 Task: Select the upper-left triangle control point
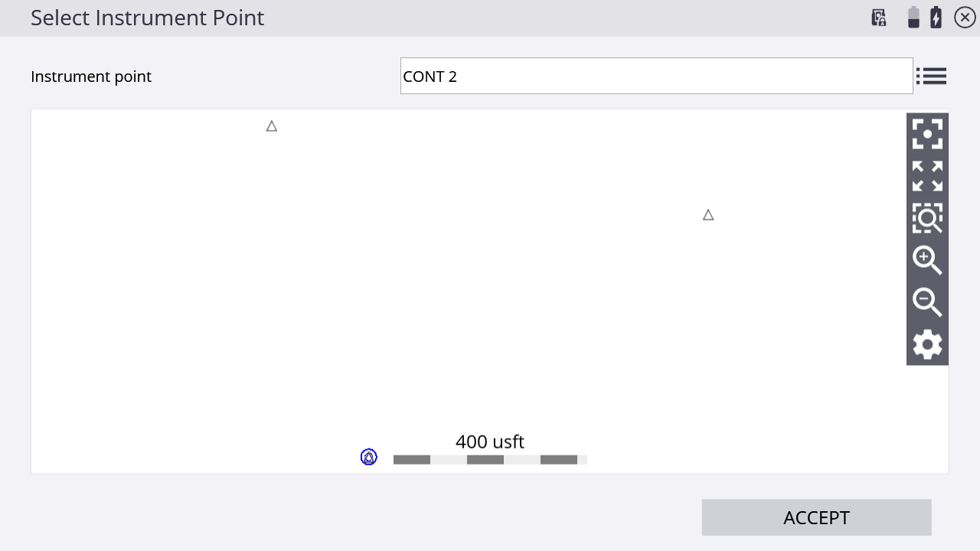coord(271,126)
